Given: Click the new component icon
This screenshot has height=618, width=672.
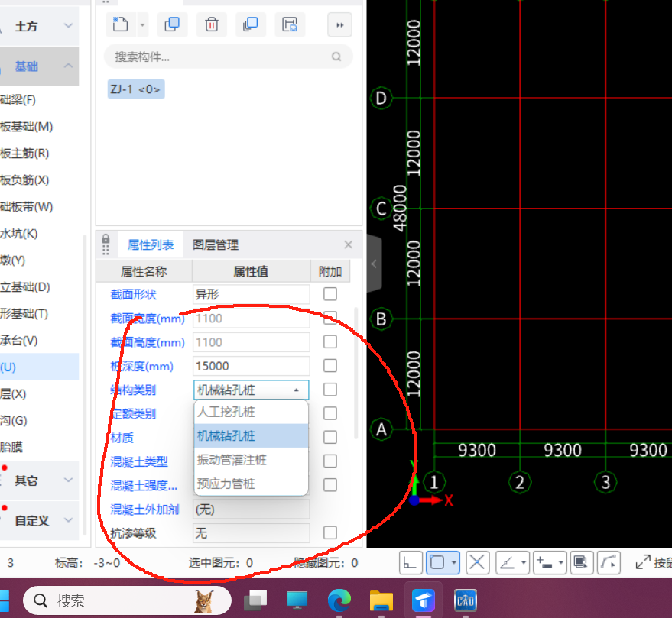Looking at the screenshot, I should (121, 24).
